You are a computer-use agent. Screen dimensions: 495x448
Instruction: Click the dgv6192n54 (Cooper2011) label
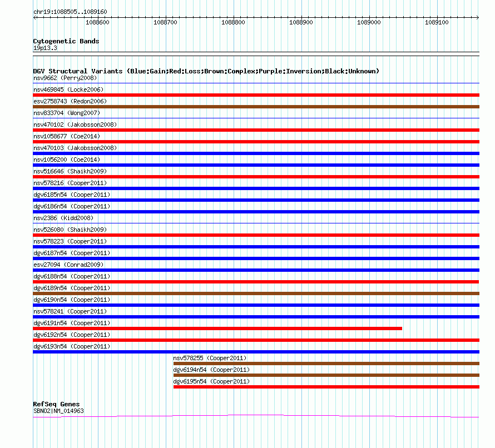72,335
